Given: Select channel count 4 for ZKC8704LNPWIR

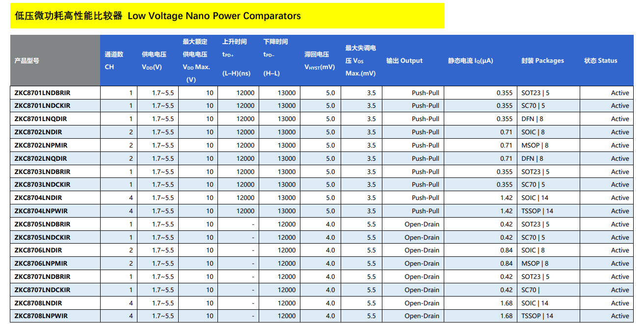Looking at the screenshot, I should click(x=131, y=211).
